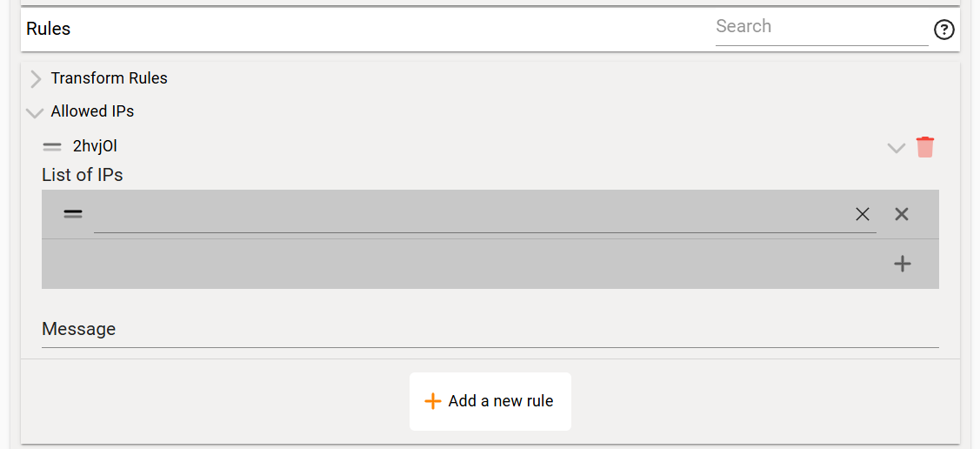
Task: Focus the Search rules field
Action: (821, 27)
